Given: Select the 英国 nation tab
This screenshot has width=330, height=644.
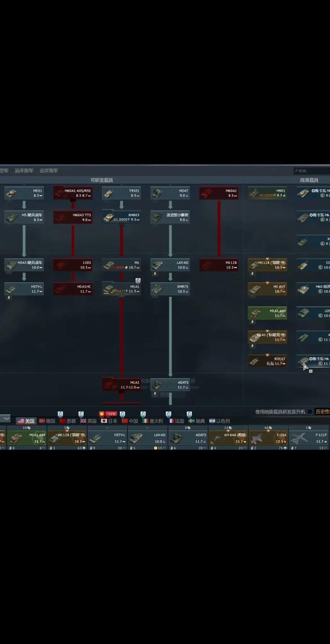Looking at the screenshot, I should tap(88, 421).
